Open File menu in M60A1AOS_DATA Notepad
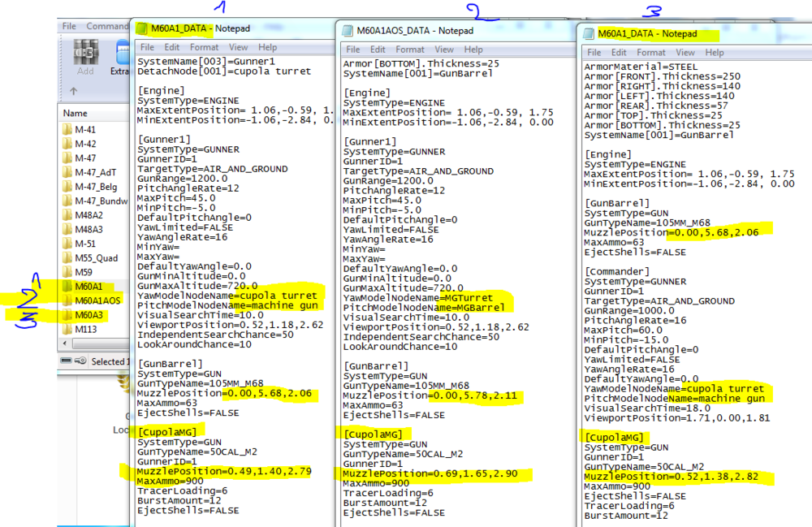This screenshot has width=812, height=527. pos(353,50)
